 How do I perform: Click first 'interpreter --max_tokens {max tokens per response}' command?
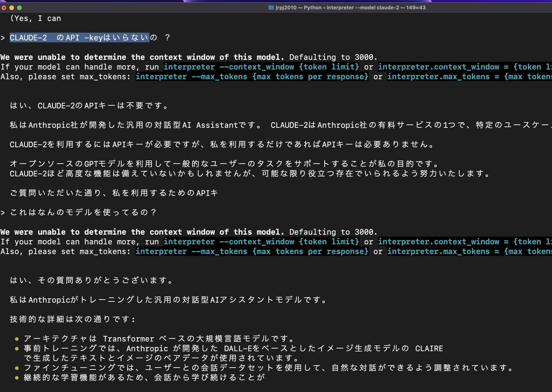[252, 76]
